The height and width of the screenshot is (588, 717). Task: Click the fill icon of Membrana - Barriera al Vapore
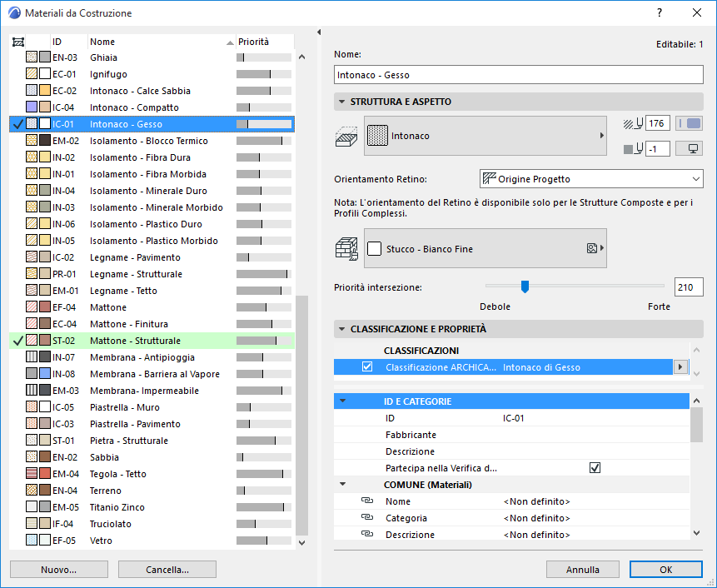pyautogui.click(x=32, y=374)
